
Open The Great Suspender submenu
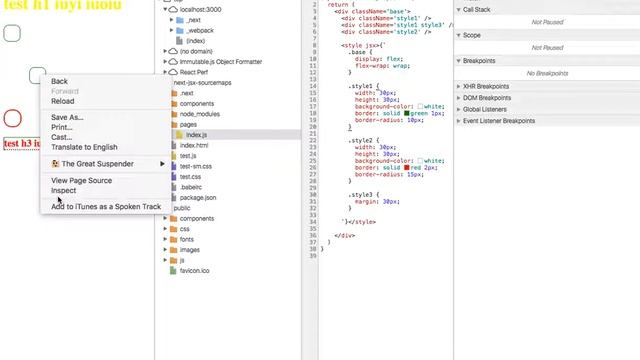coord(106,164)
